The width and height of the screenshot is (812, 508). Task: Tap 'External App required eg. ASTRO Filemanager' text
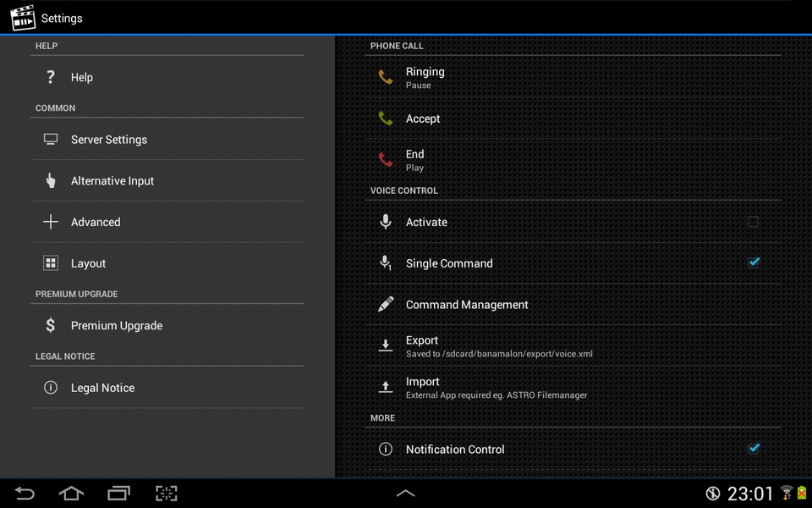coord(497,395)
